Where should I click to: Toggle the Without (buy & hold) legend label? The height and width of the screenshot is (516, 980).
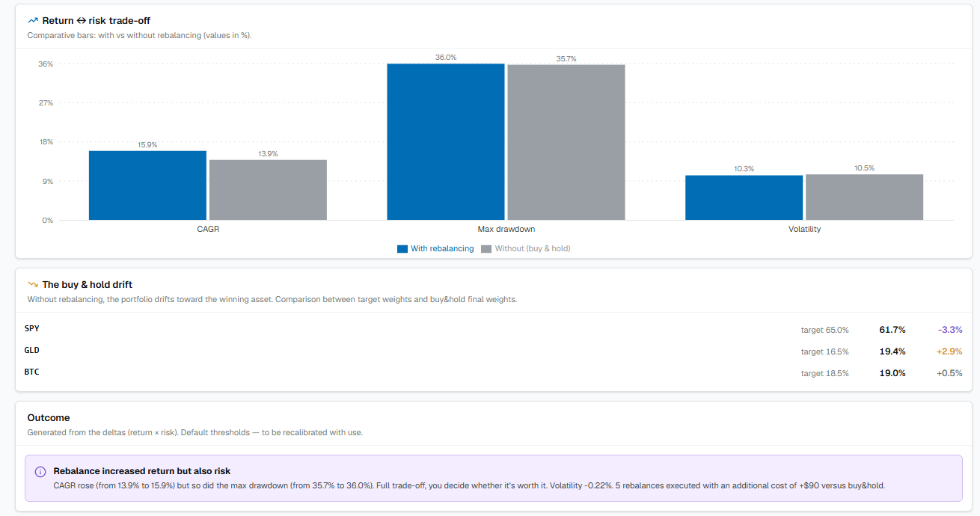[533, 249]
